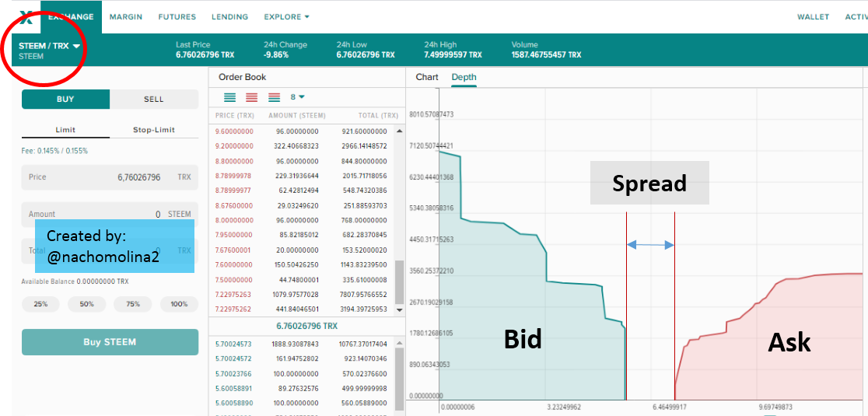This screenshot has width=868, height=416.
Task: Click the PRICE (TRX) column header
Action: [x=234, y=116]
